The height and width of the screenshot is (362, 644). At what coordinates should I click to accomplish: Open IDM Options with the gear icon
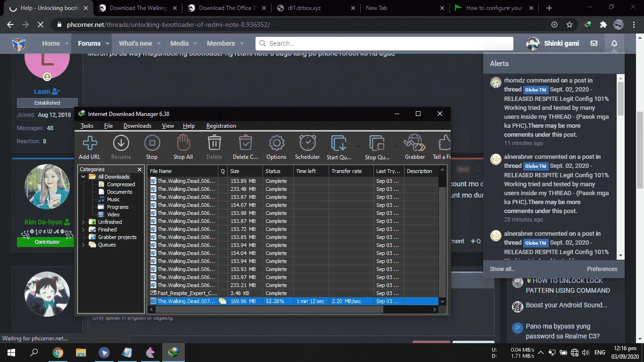click(276, 143)
